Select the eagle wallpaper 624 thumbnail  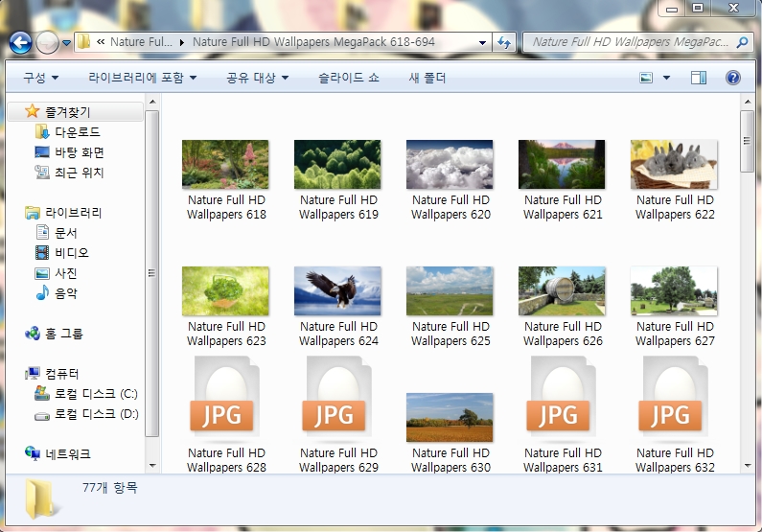coord(337,291)
